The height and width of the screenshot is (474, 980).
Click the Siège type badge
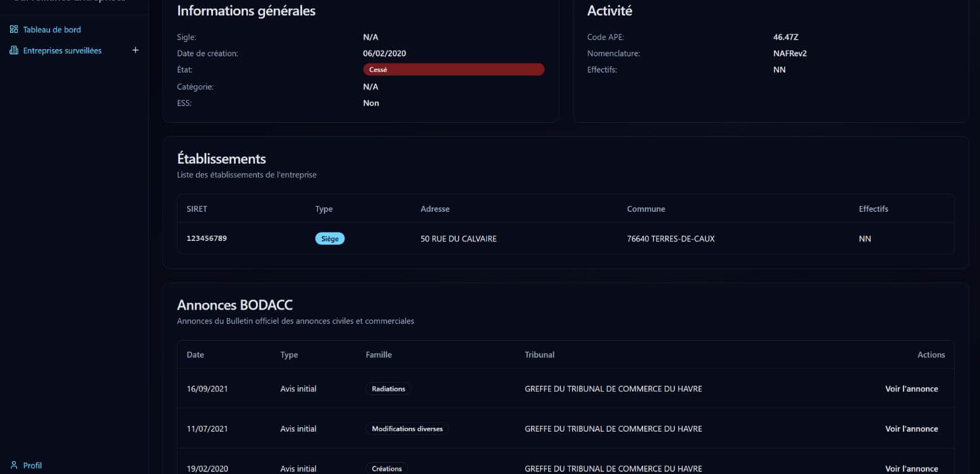[330, 238]
